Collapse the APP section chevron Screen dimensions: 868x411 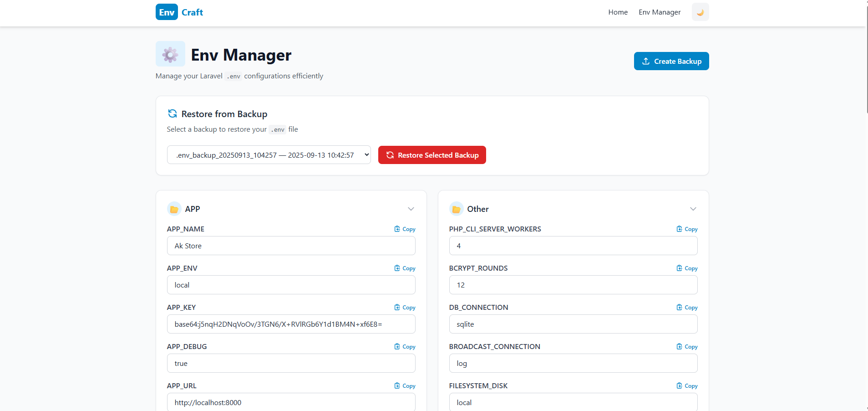pyautogui.click(x=411, y=209)
